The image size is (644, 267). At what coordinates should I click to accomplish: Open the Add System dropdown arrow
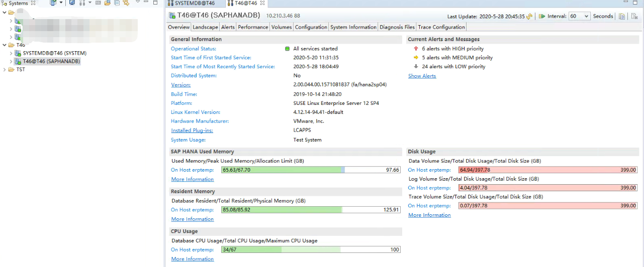(61, 3)
